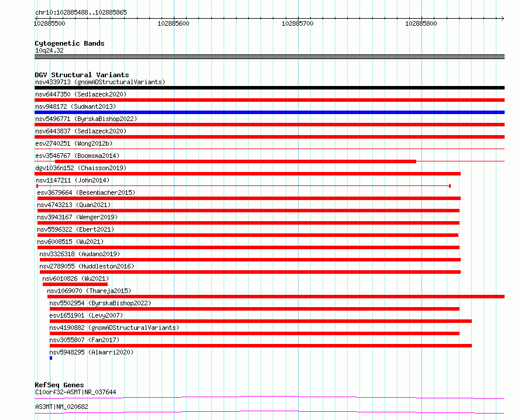This screenshot has height=420, width=521.
Task: Click nsv3055807 (Fan2017) label
Action: [84, 340]
